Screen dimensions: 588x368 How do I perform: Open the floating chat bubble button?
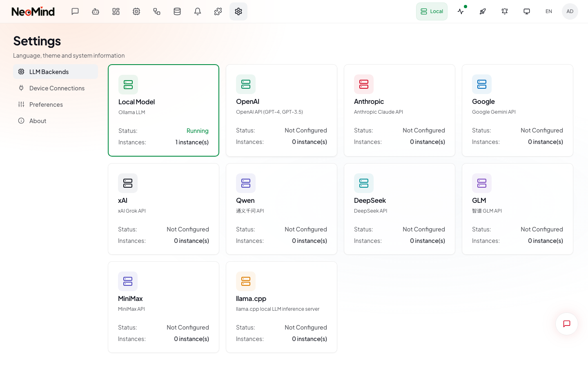[567, 324]
